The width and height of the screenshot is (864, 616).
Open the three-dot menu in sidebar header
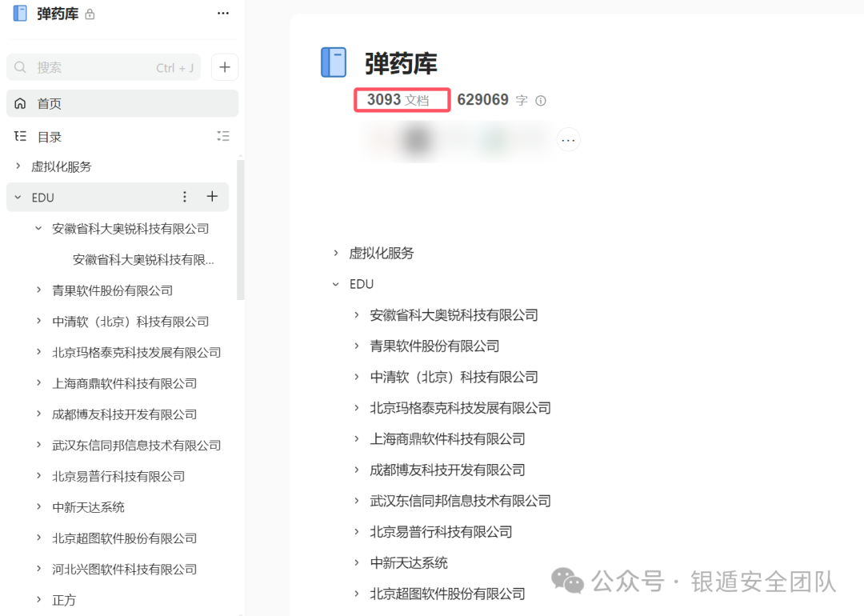(x=222, y=14)
